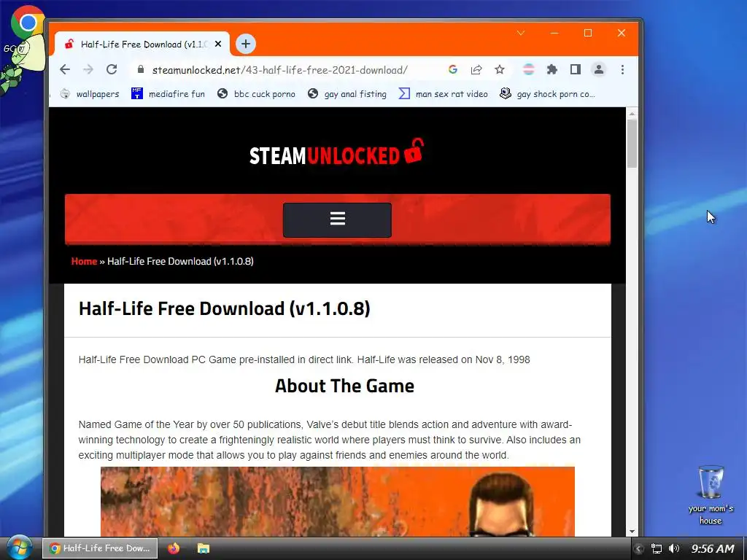
Task: Minimize the Chrome window
Action: [554, 33]
